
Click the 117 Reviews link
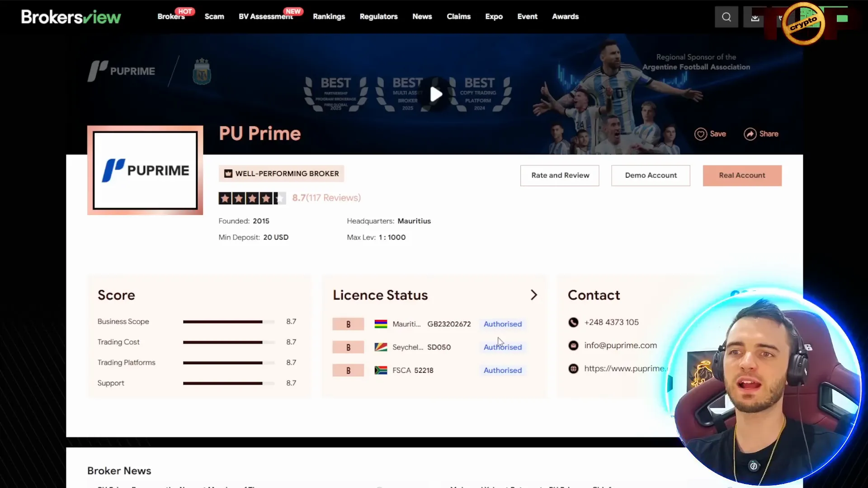[x=334, y=198]
